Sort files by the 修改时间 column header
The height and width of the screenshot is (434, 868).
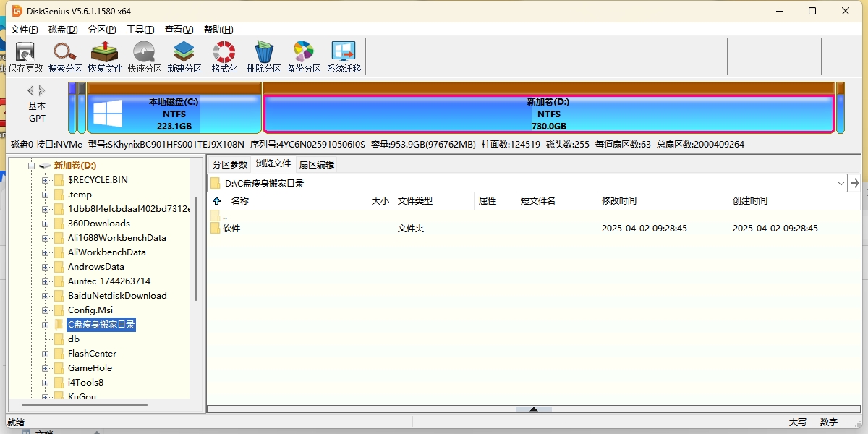[619, 201]
